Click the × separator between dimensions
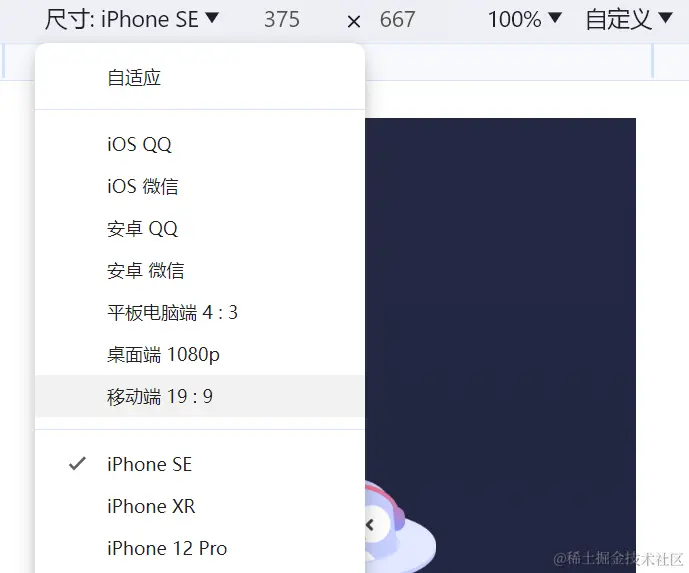The image size is (689, 573). click(x=354, y=21)
